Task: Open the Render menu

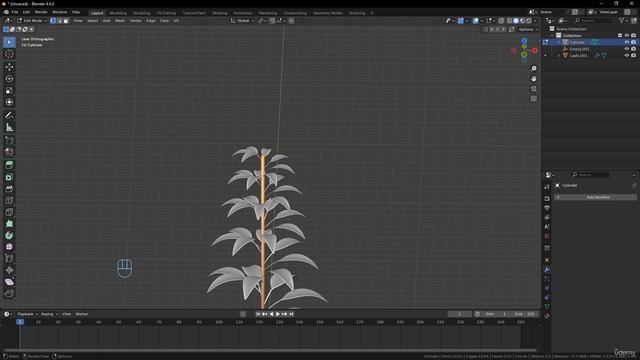Action: tap(41, 12)
